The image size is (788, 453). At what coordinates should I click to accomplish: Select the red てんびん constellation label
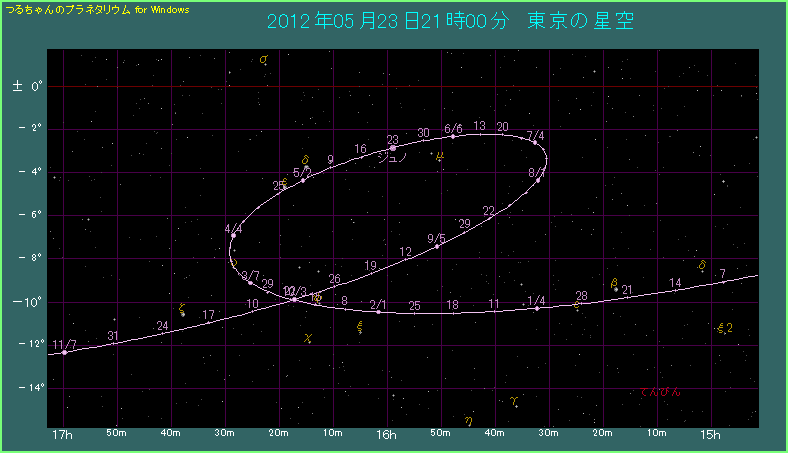click(659, 392)
